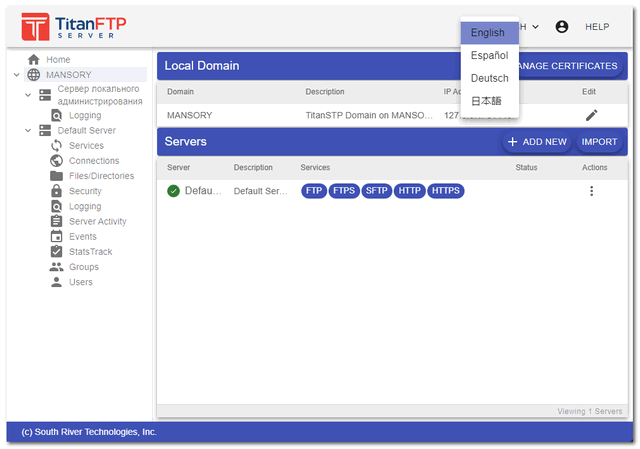This screenshot has height=449, width=640.
Task: Click the HTTPS service badge
Action: (446, 191)
